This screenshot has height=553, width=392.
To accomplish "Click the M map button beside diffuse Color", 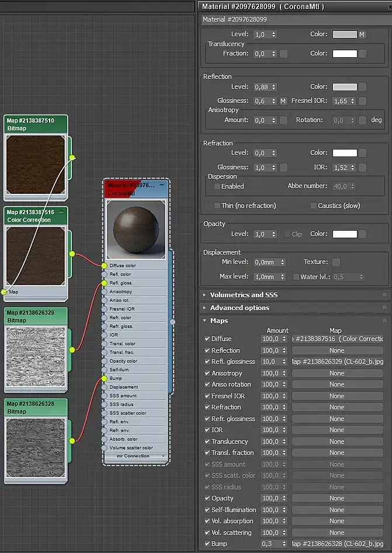I will coord(362,34).
